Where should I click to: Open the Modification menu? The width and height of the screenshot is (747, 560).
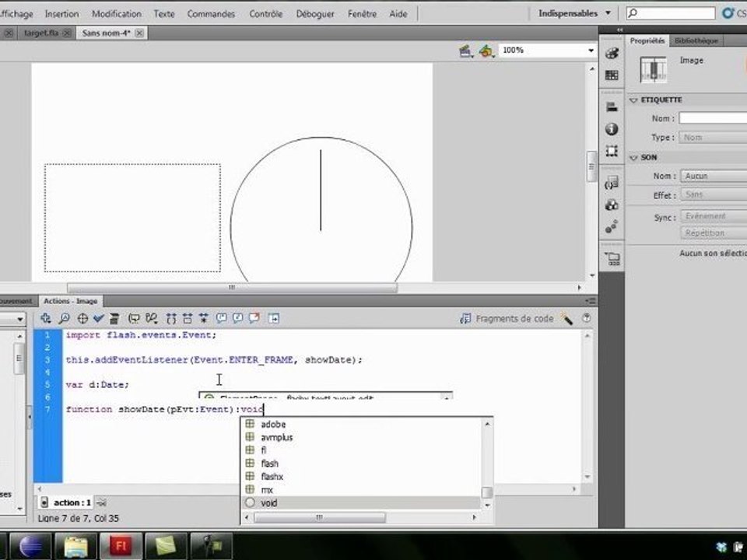click(x=117, y=14)
